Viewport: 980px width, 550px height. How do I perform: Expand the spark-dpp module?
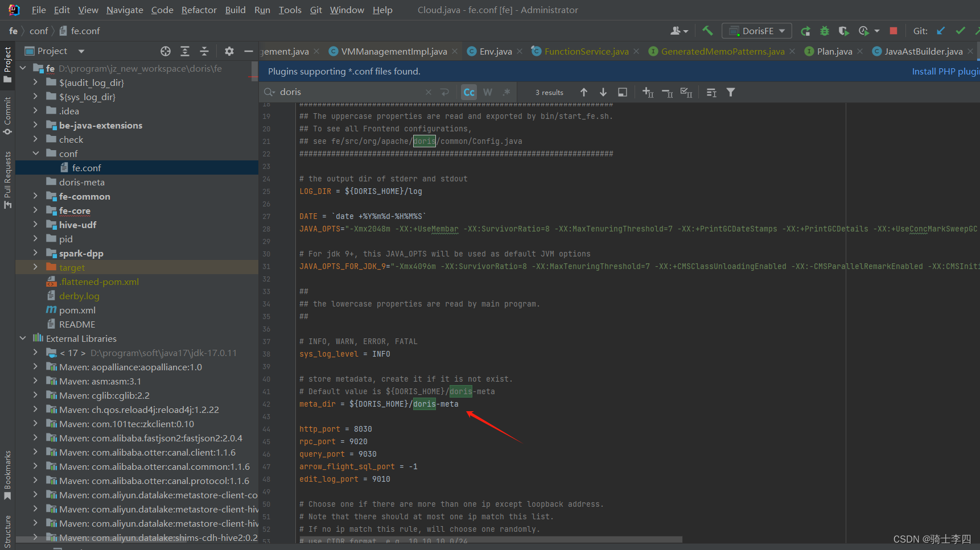[x=35, y=253]
